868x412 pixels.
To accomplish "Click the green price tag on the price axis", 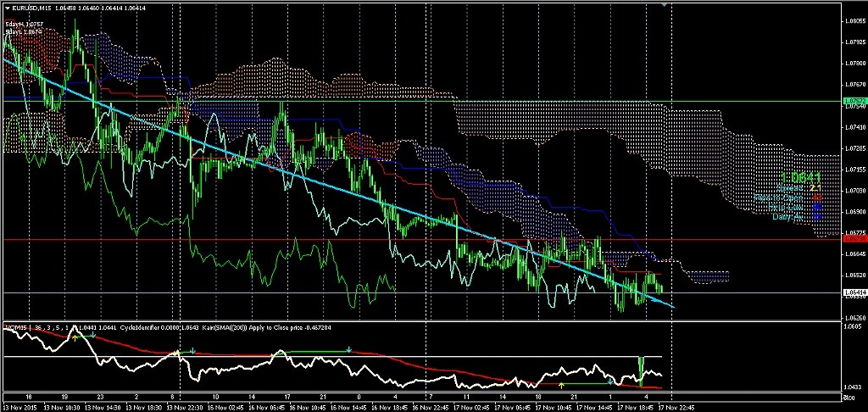I will tap(854, 101).
